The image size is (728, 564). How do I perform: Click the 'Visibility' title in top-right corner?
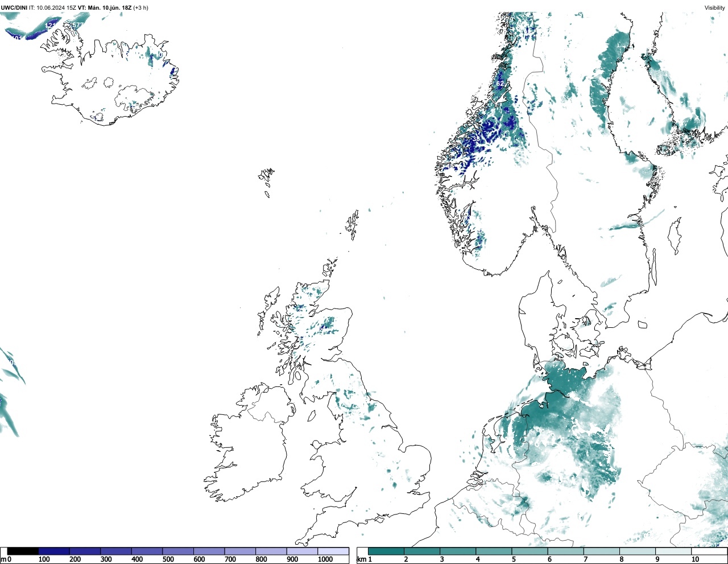pos(715,8)
